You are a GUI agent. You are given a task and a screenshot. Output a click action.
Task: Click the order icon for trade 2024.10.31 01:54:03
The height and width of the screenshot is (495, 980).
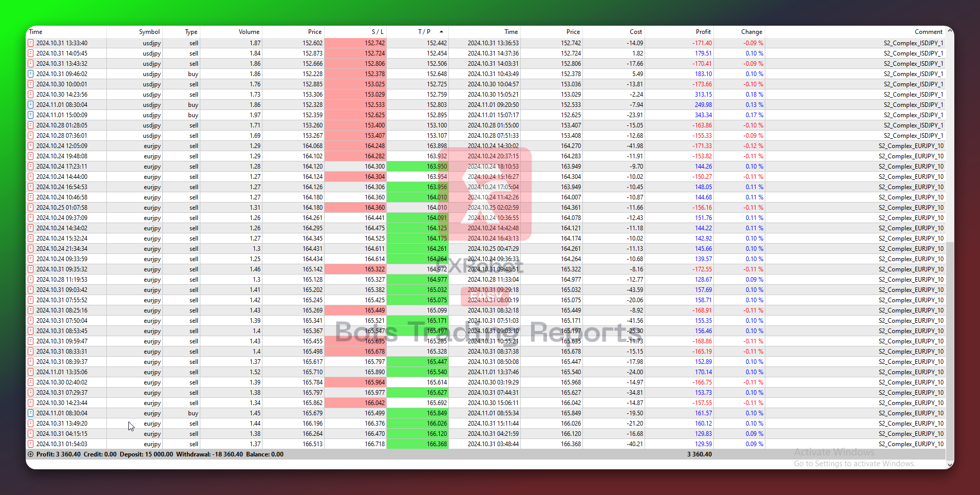point(30,444)
